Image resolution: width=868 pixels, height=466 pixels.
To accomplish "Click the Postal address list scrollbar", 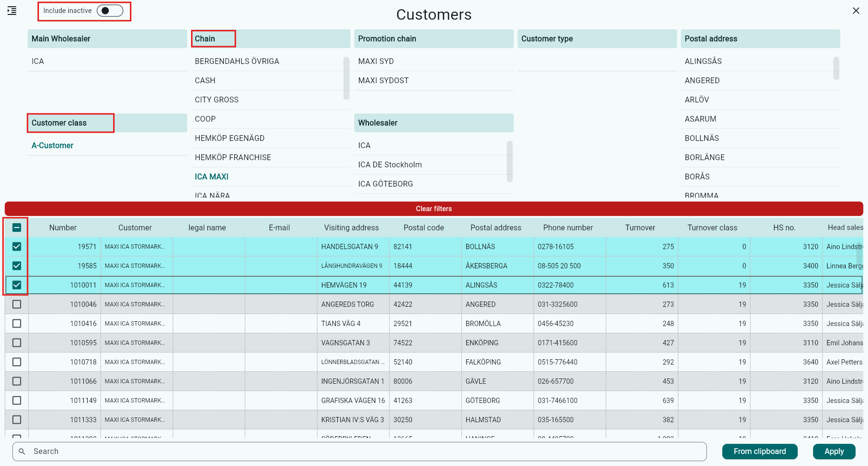I will click(836, 68).
